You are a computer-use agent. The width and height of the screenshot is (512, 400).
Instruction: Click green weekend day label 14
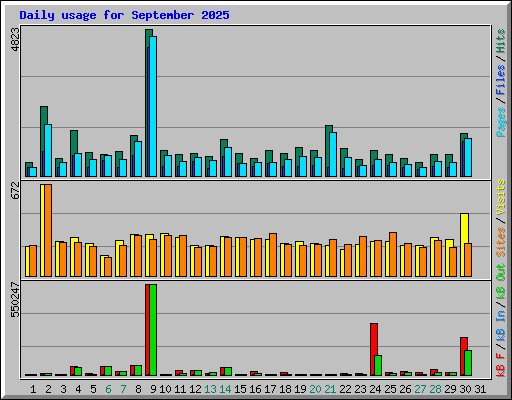(x=225, y=389)
